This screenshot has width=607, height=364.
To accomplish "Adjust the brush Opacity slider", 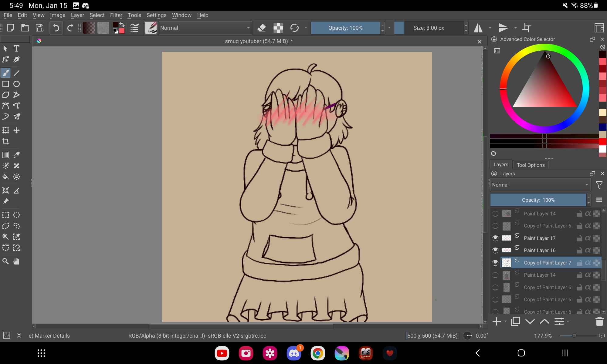I will (345, 28).
